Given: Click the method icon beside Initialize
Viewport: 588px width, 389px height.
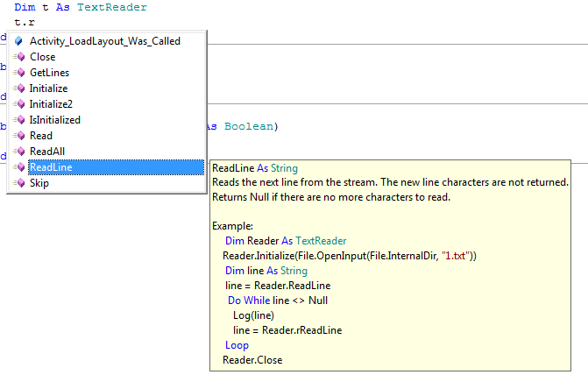Looking at the screenshot, I should [19, 88].
